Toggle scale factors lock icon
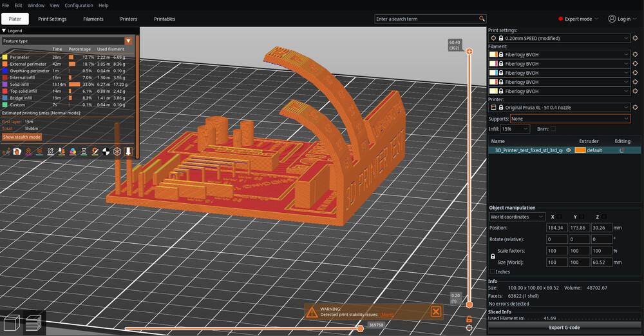Image resolution: width=644 pixels, height=336 pixels. point(493,256)
